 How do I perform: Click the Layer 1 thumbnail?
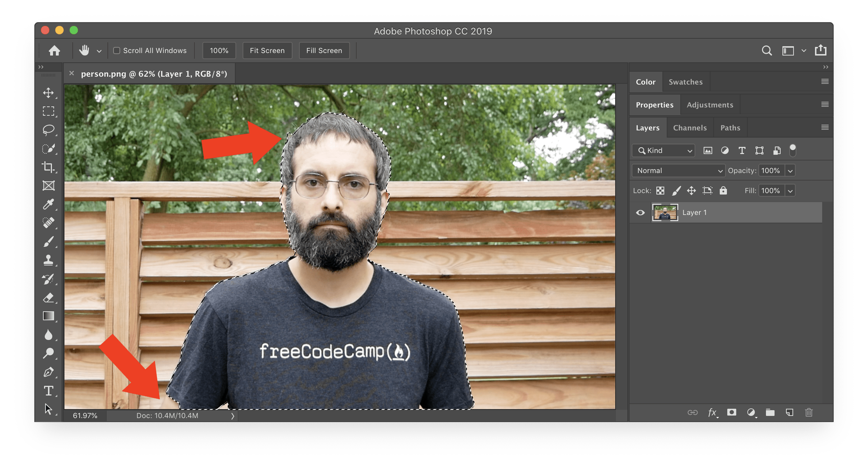pyautogui.click(x=665, y=212)
